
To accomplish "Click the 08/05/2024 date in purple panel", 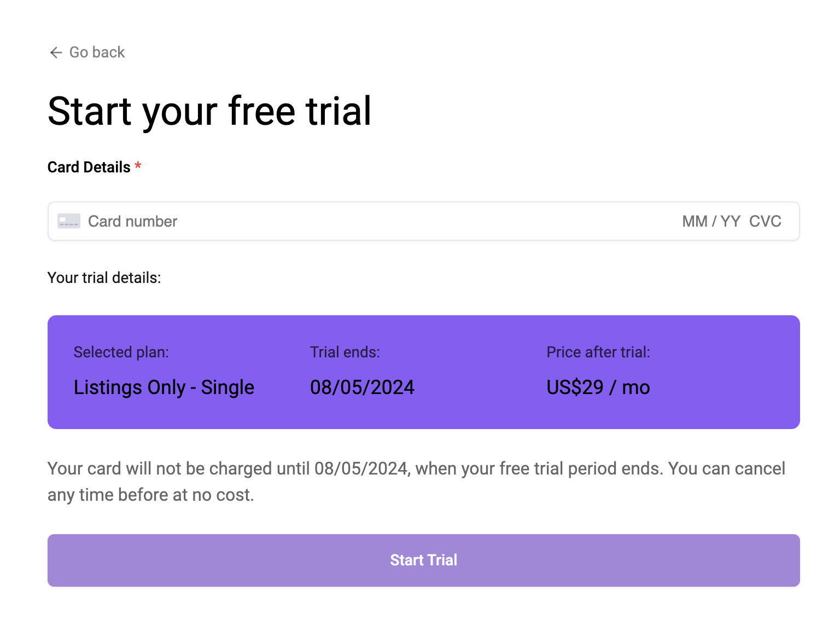I will pos(362,387).
